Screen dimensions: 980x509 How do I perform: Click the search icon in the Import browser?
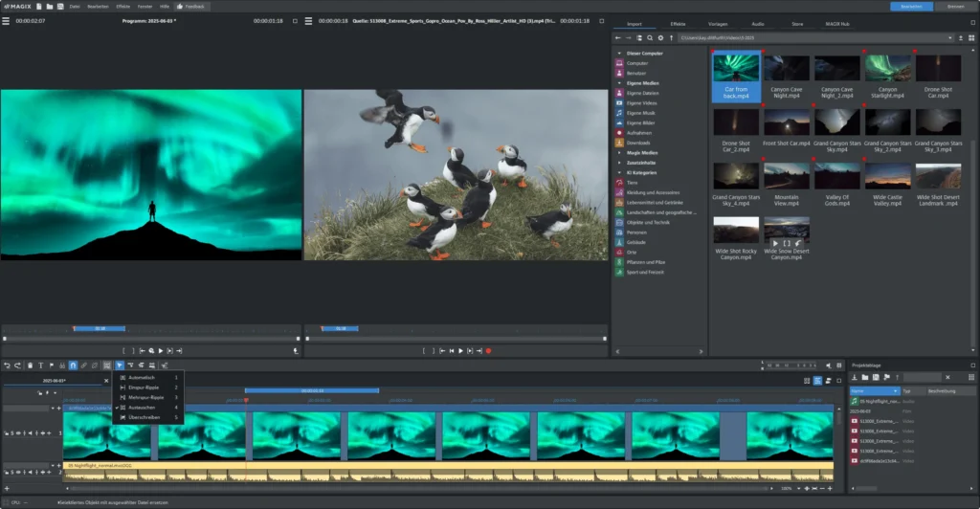click(x=649, y=38)
